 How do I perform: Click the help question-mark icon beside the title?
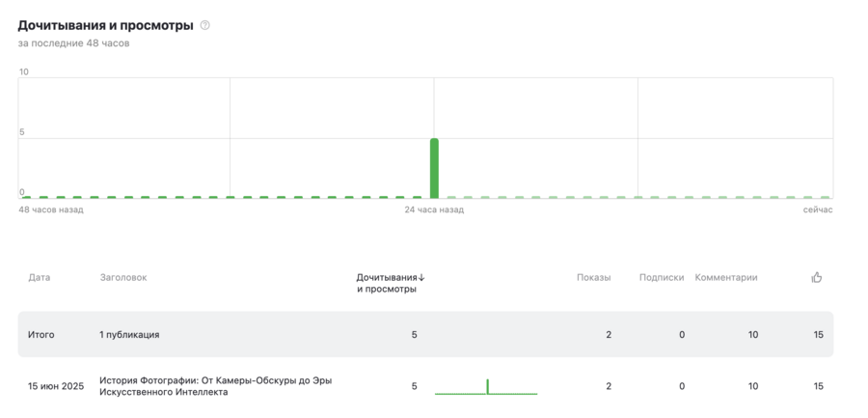coord(204,25)
